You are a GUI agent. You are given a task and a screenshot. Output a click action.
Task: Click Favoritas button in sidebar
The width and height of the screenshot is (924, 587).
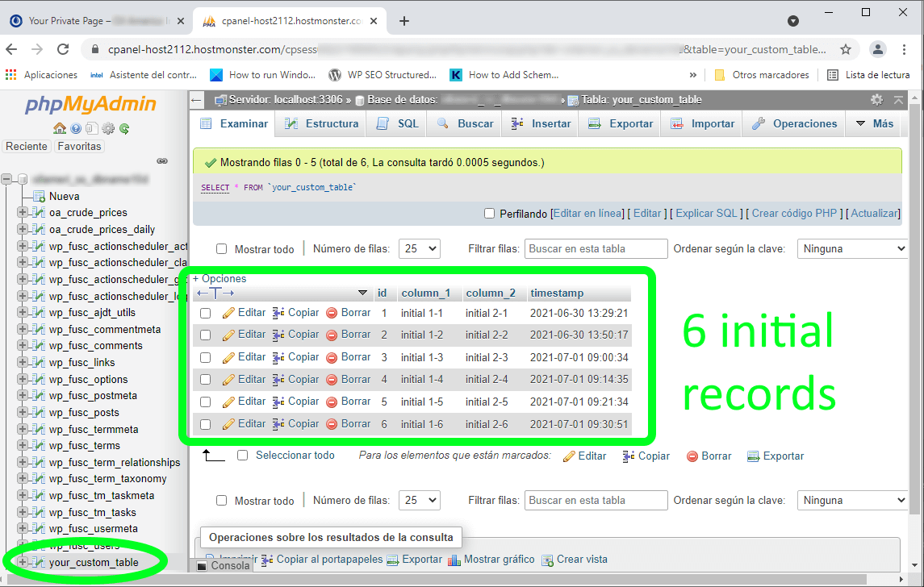click(80, 147)
